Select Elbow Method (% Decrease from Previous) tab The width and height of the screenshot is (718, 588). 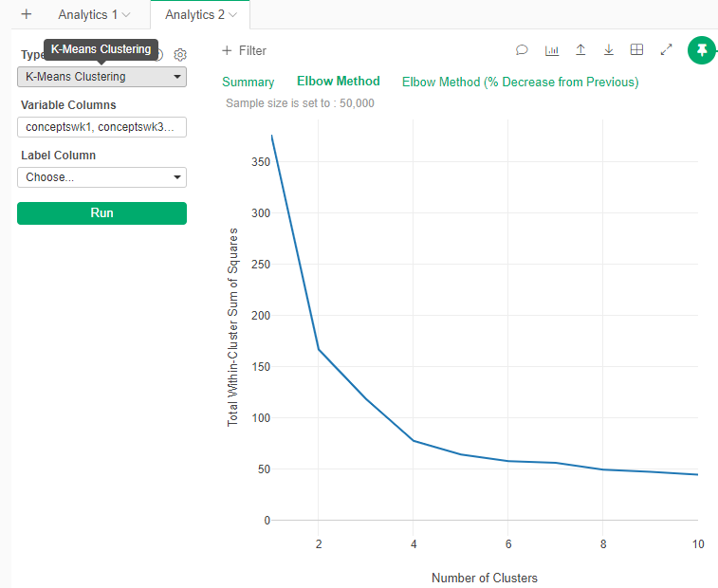click(520, 83)
